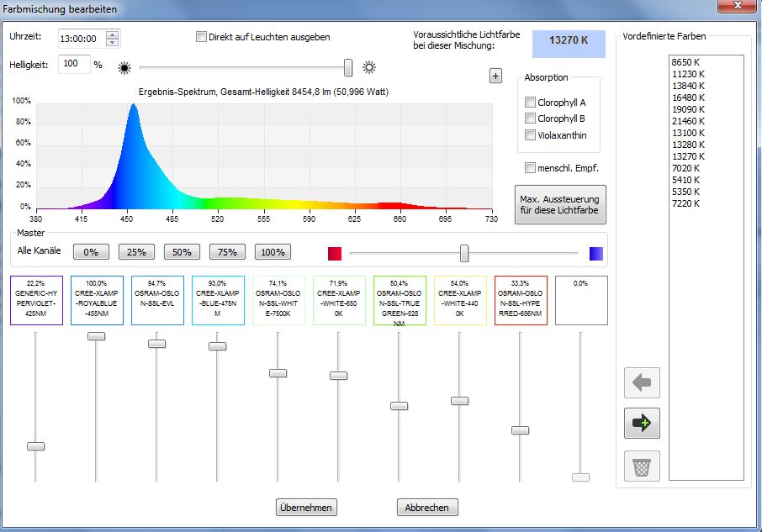Click the Helligkeit brightness slider handle
Viewport: 762px width, 532px height.
(348, 67)
